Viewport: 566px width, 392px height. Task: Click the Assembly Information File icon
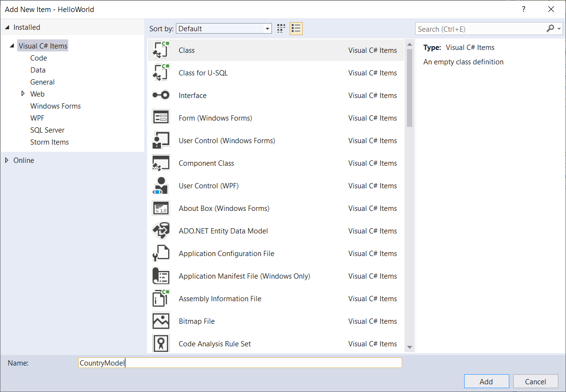click(161, 298)
